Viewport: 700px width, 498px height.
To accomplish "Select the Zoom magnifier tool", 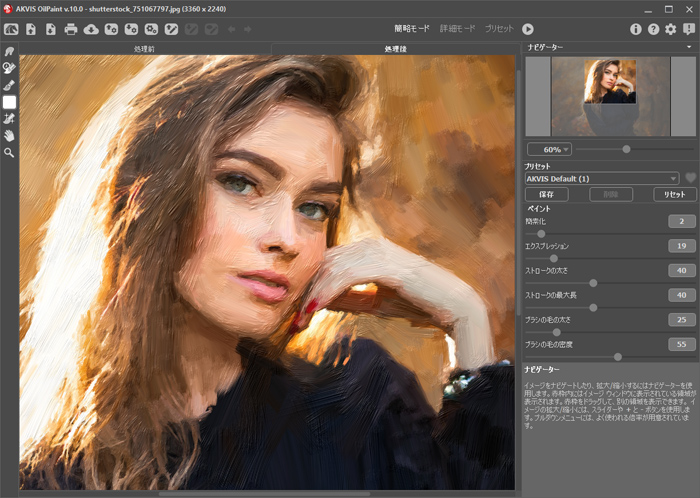I will click(9, 153).
